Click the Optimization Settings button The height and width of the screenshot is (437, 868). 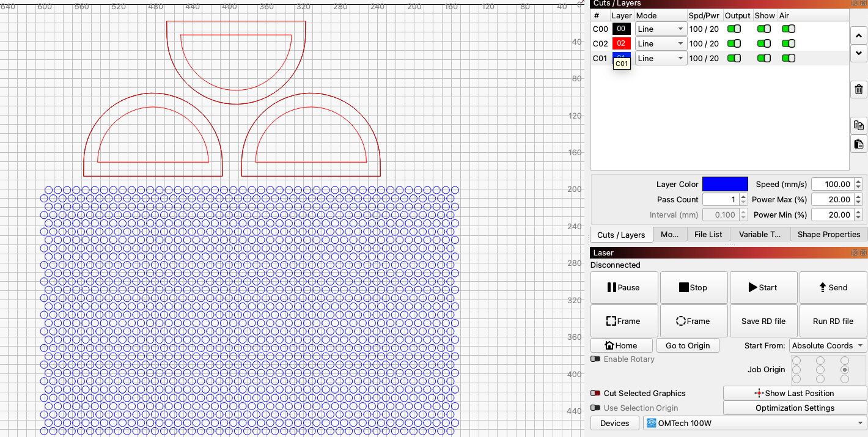pos(795,408)
